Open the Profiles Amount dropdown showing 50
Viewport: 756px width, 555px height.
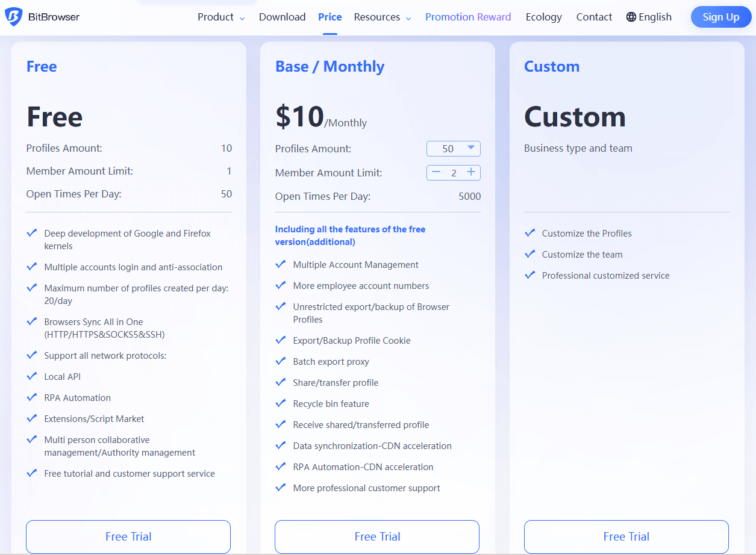tap(453, 149)
